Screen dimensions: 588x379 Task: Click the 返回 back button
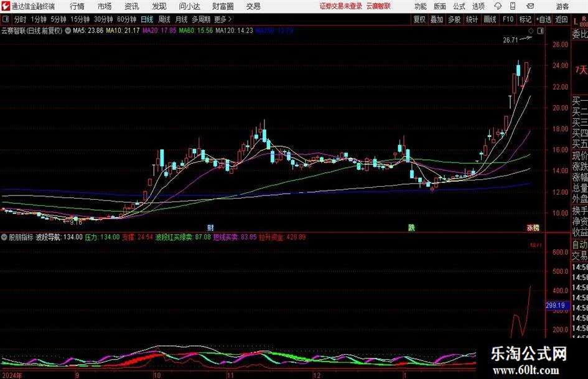pos(561,19)
